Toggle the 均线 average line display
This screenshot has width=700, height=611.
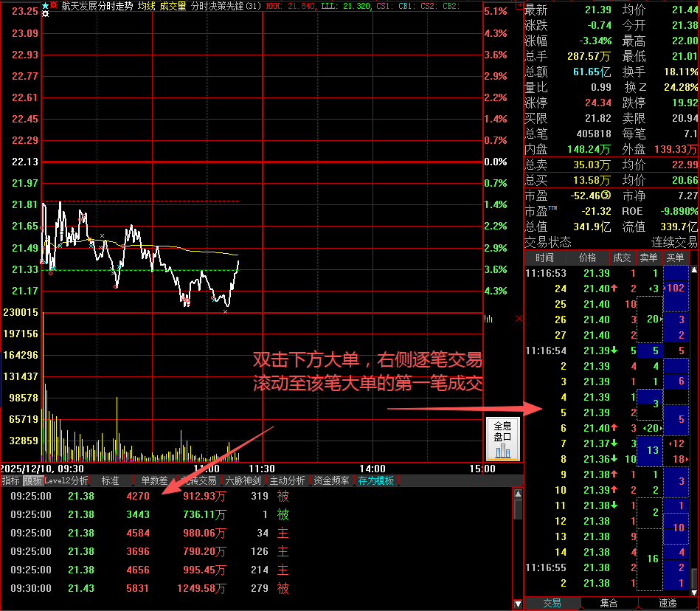[x=147, y=6]
